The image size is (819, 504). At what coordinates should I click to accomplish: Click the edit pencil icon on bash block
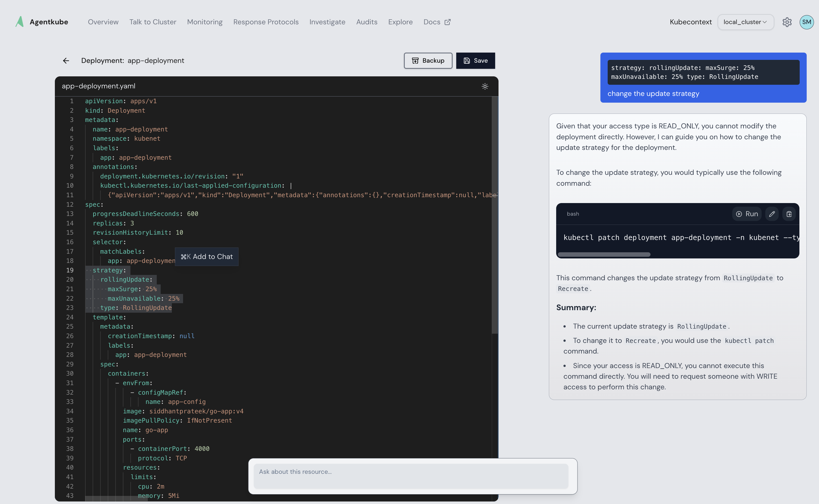coord(772,214)
